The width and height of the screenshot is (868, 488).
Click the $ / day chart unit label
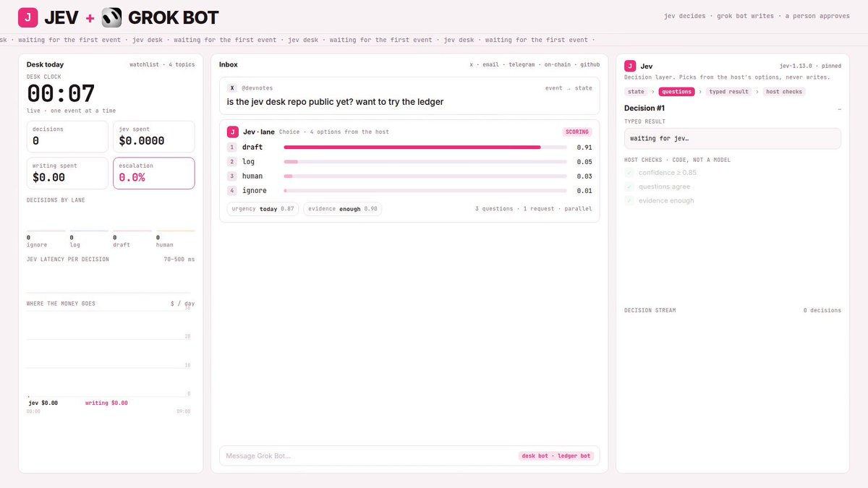tap(182, 304)
